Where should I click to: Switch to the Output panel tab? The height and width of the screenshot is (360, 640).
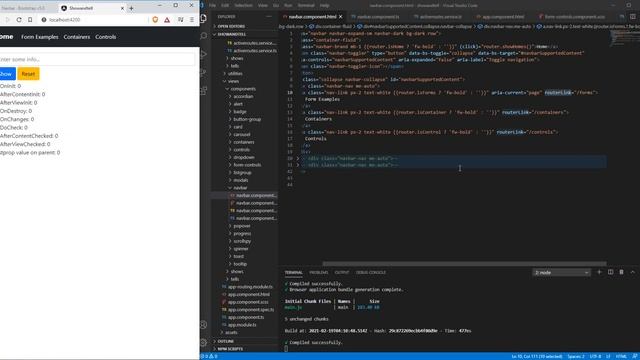(x=342, y=273)
